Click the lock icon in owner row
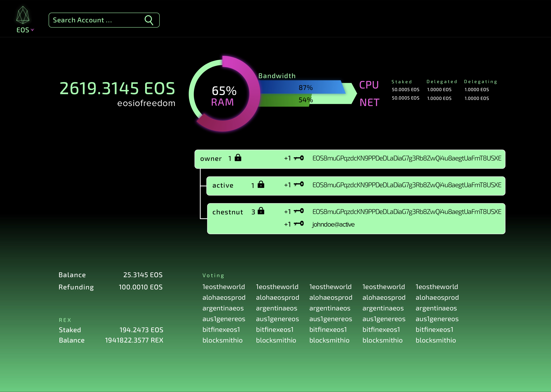The height and width of the screenshot is (392, 551). point(238,158)
